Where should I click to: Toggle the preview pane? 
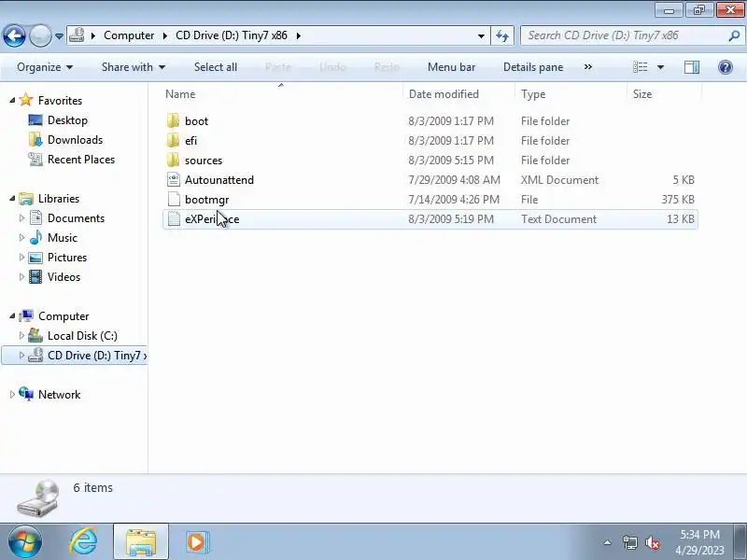(692, 67)
